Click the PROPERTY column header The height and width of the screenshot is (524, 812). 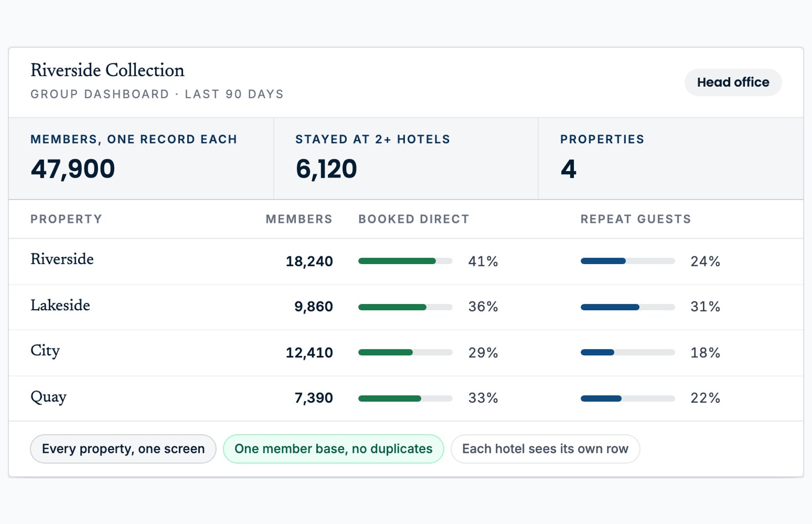[x=66, y=219]
